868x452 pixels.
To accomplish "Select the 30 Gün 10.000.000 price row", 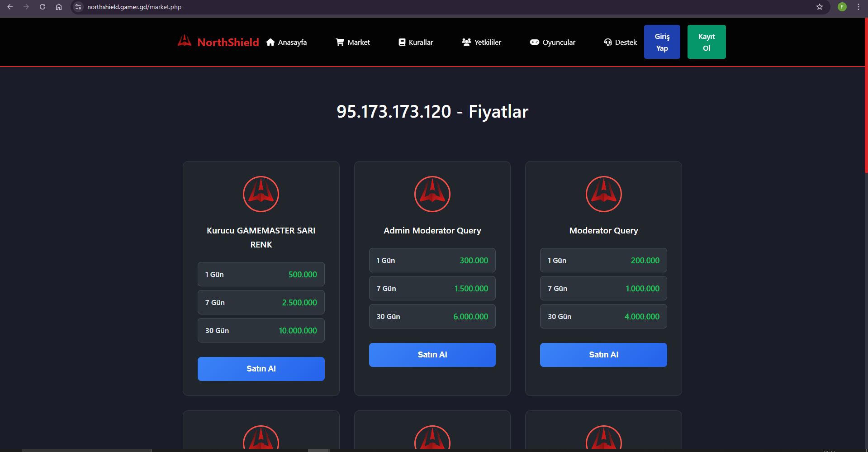I will pos(261,330).
